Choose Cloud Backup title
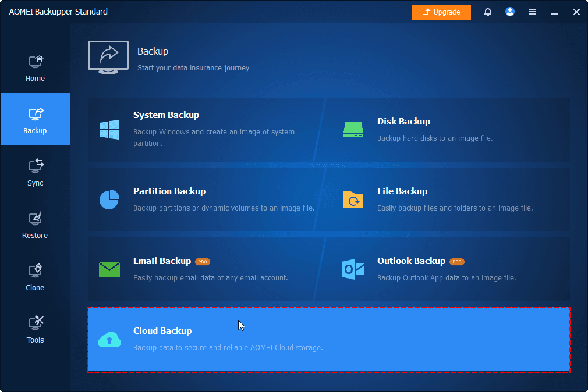This screenshot has height=392, width=588. click(162, 331)
